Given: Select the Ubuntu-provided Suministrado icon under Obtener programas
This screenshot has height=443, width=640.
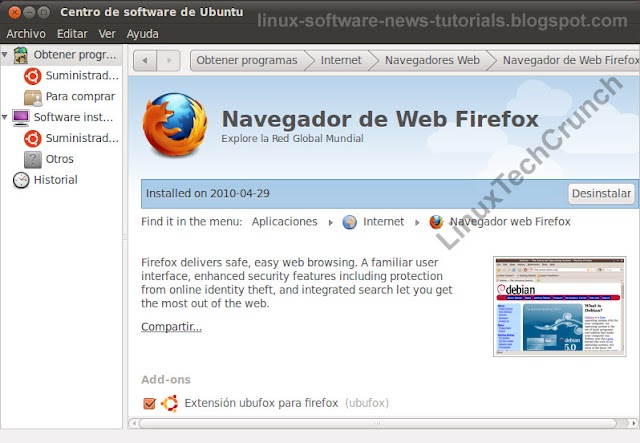Looking at the screenshot, I should point(33,76).
